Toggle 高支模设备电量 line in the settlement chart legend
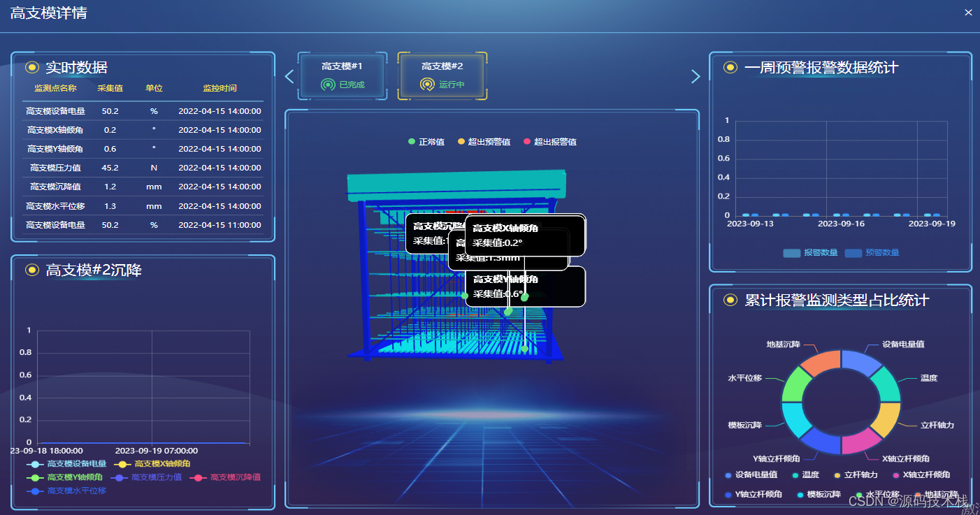Viewport: 980px width, 515px height. pos(66,464)
